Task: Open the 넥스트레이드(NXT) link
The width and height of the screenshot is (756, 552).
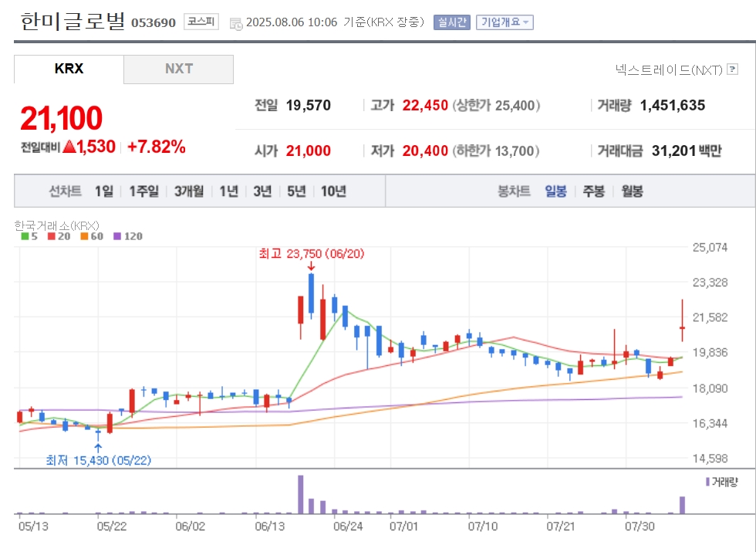Action: (669, 70)
